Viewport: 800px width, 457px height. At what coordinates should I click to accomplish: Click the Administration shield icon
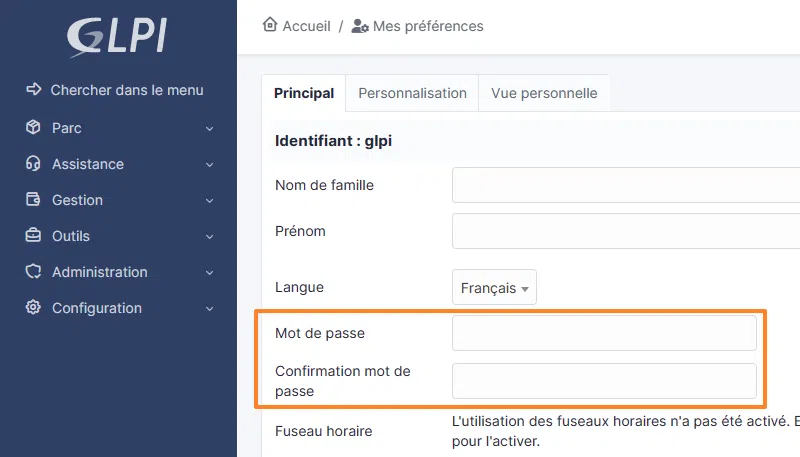33,272
